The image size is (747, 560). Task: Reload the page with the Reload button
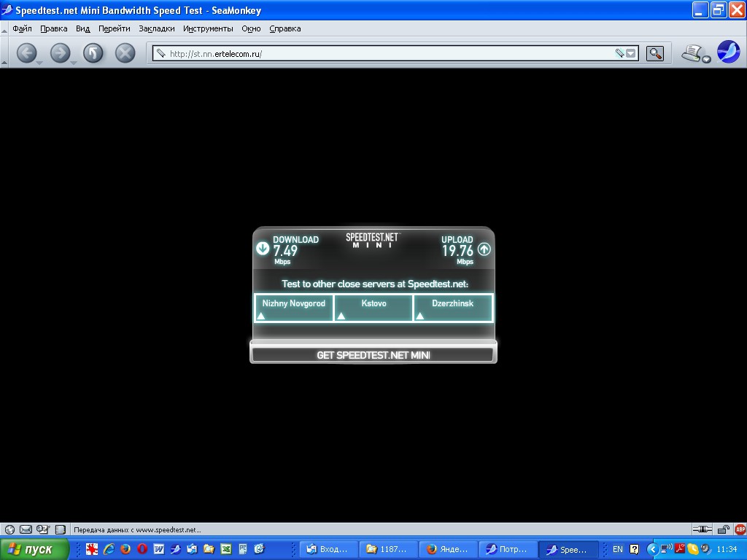coord(93,52)
